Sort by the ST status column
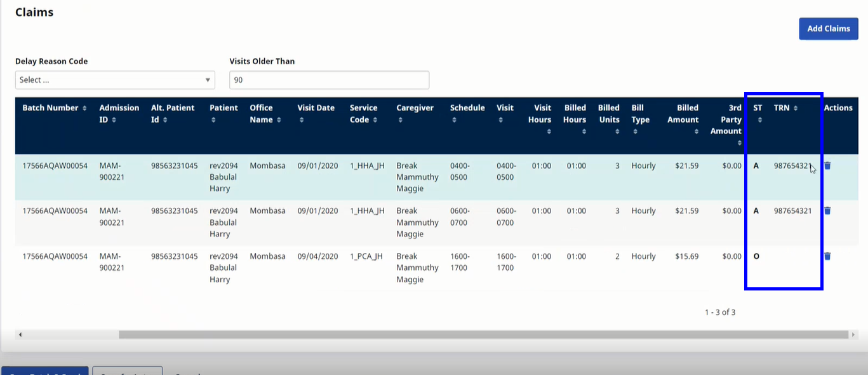Viewport: 868px width, 375px height. click(759, 119)
